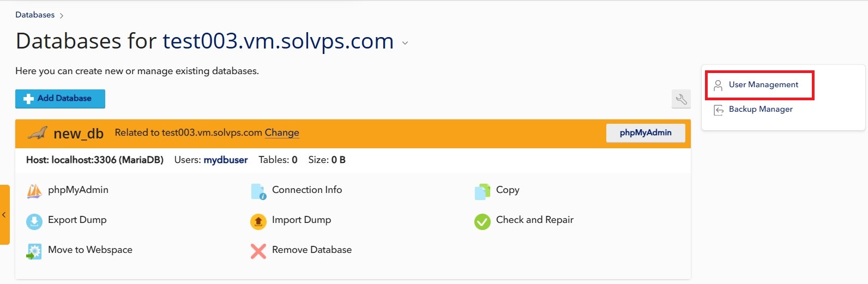The image size is (868, 284).
Task: Open the mydbuser user link
Action: (x=226, y=160)
